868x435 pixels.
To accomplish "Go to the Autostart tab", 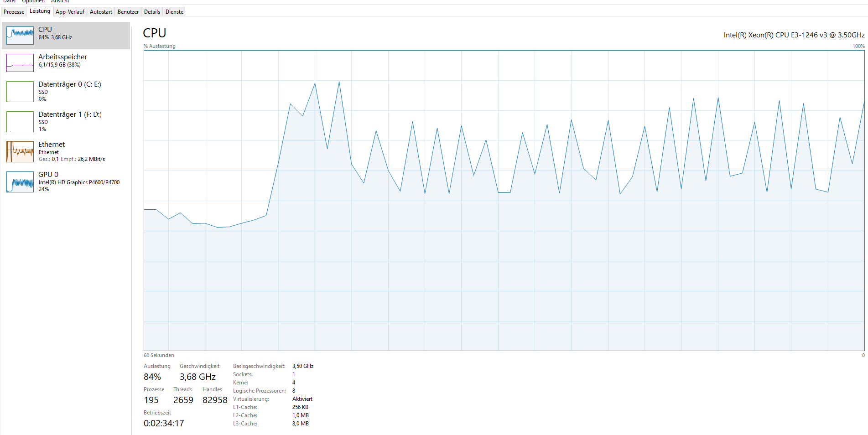I will (101, 12).
